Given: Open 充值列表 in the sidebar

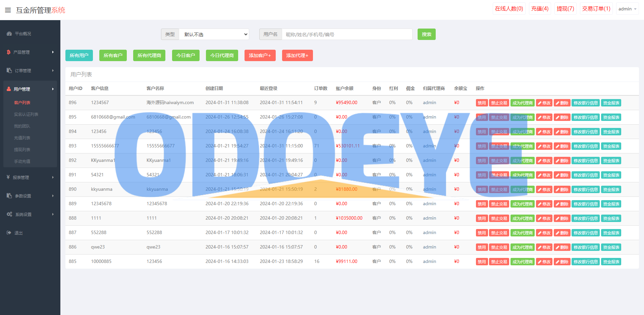Looking at the screenshot, I should [22, 138].
